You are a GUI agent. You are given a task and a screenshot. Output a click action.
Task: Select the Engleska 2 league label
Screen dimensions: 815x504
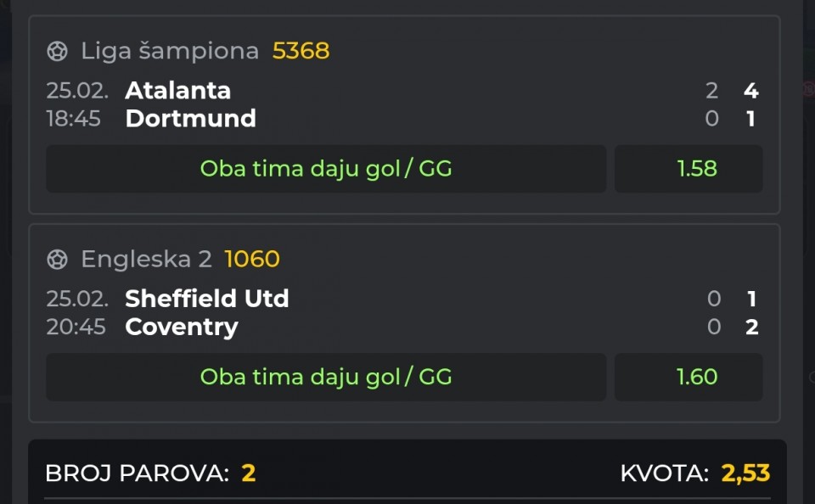click(146, 259)
